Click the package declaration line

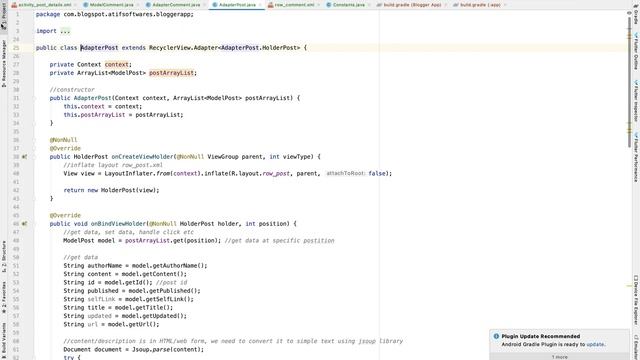115,14
